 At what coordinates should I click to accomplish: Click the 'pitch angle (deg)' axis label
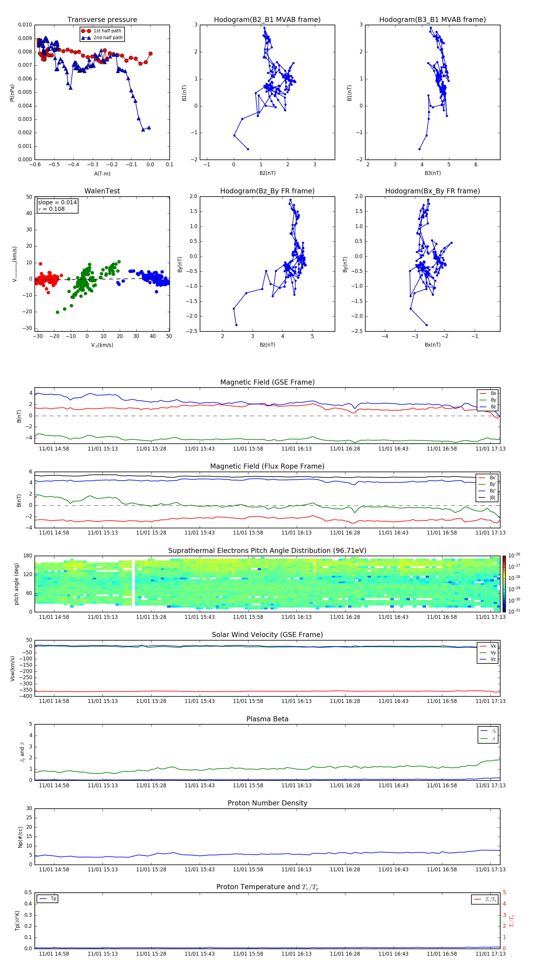[16, 584]
